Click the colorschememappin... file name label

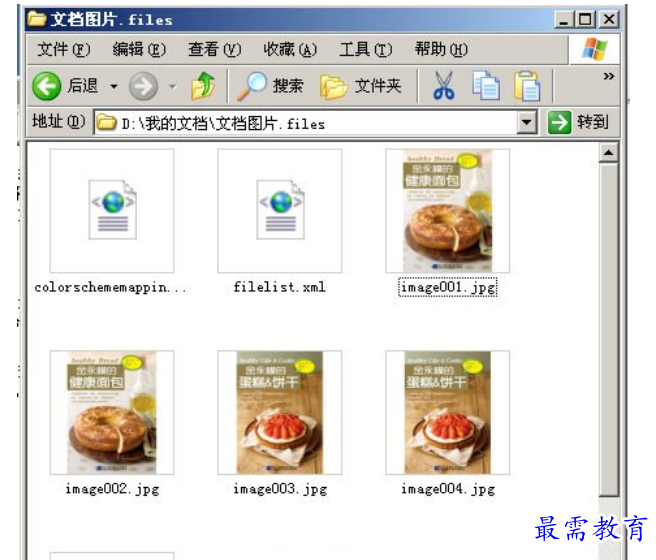click(x=111, y=287)
